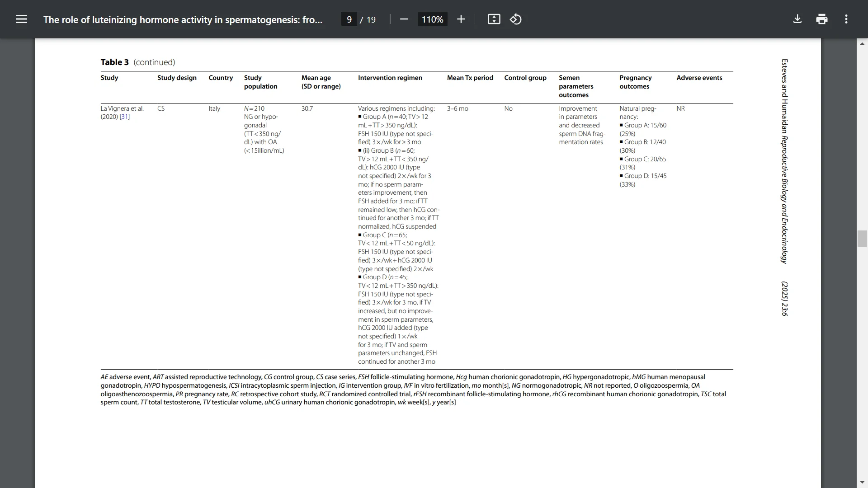Select the 'Italy' country cell

click(x=214, y=108)
